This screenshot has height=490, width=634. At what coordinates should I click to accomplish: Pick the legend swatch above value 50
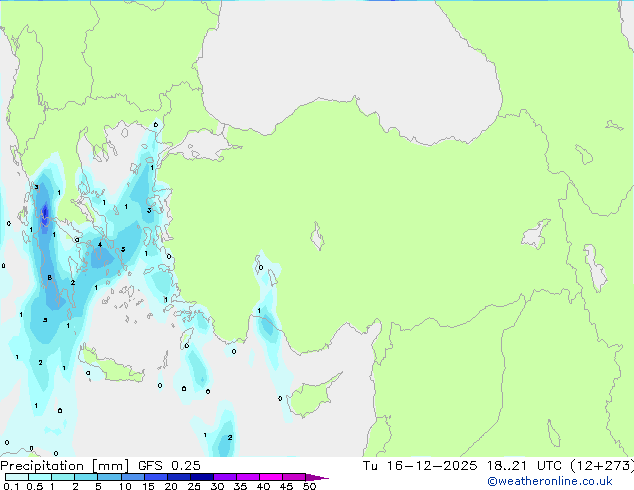click(306, 477)
